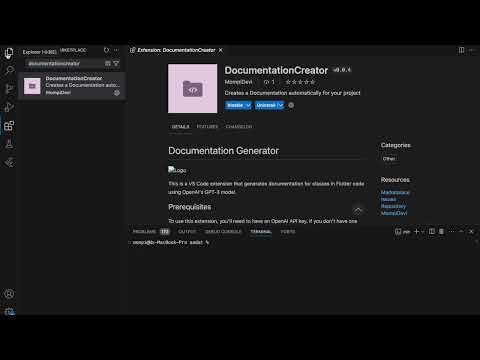Open the Issues resource link
Image resolution: width=480 pixels, height=360 pixels.
click(388, 199)
